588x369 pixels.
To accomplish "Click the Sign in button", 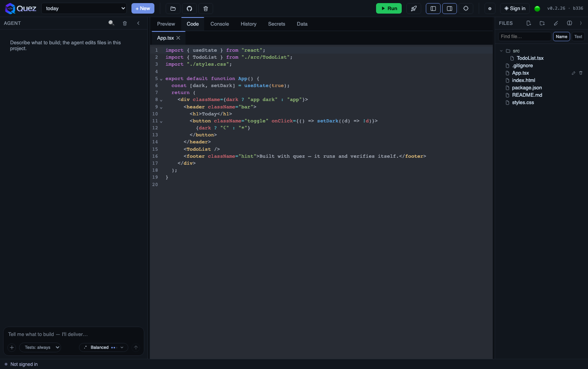I will (x=515, y=9).
